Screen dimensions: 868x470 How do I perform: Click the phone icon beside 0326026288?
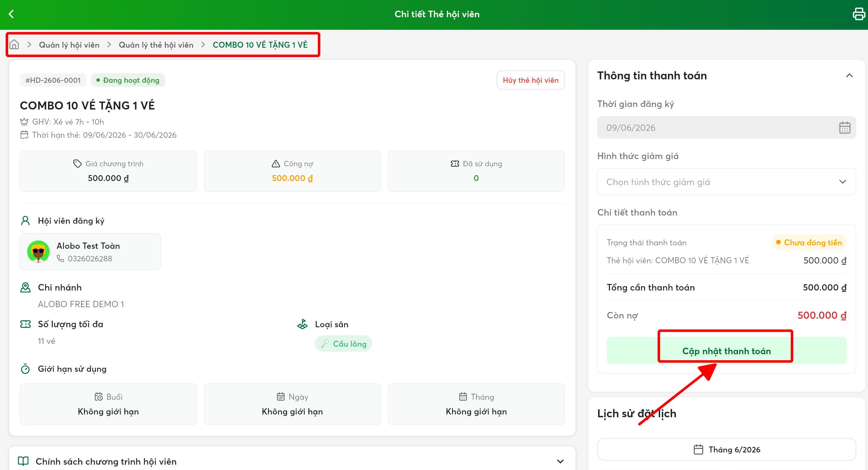coord(60,258)
